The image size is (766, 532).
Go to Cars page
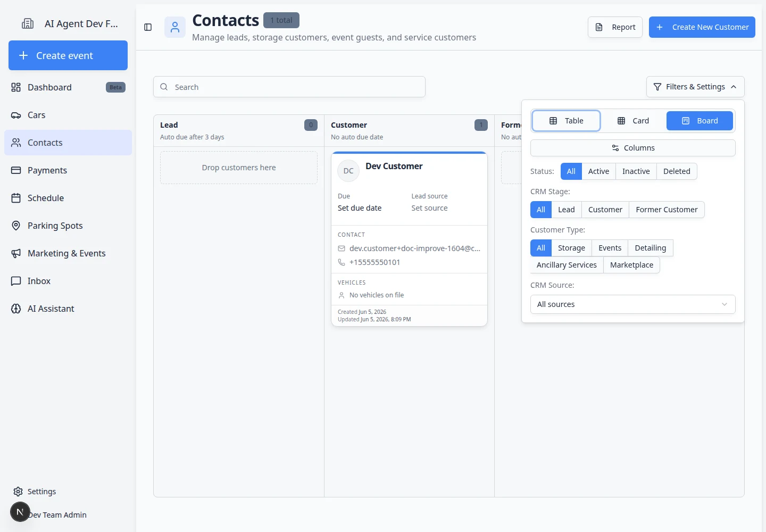pyautogui.click(x=68, y=115)
